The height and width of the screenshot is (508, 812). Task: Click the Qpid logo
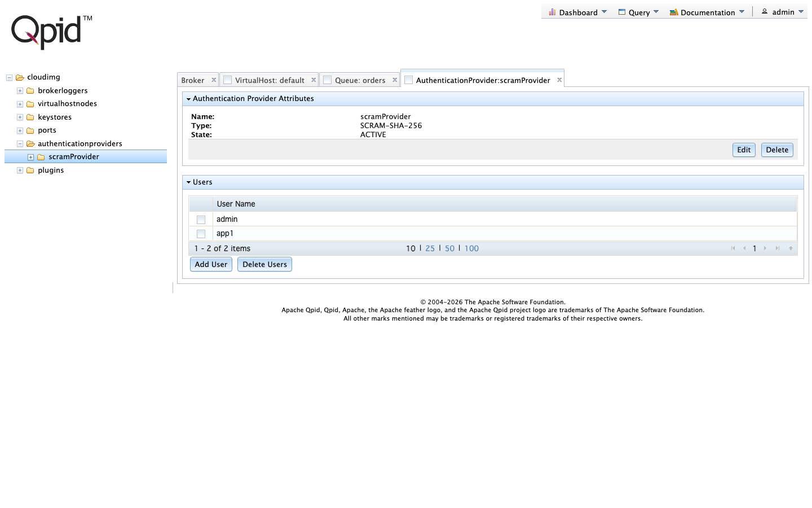[51, 32]
